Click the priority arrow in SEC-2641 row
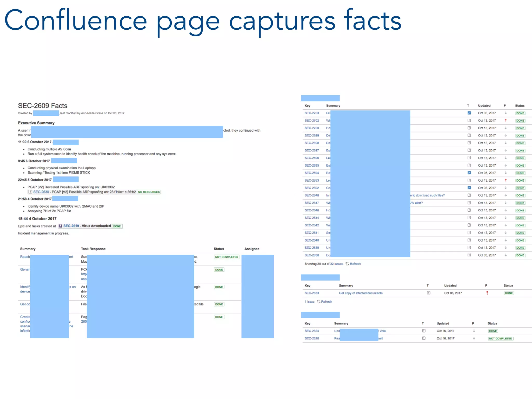The width and height of the screenshot is (532, 399). (506, 233)
